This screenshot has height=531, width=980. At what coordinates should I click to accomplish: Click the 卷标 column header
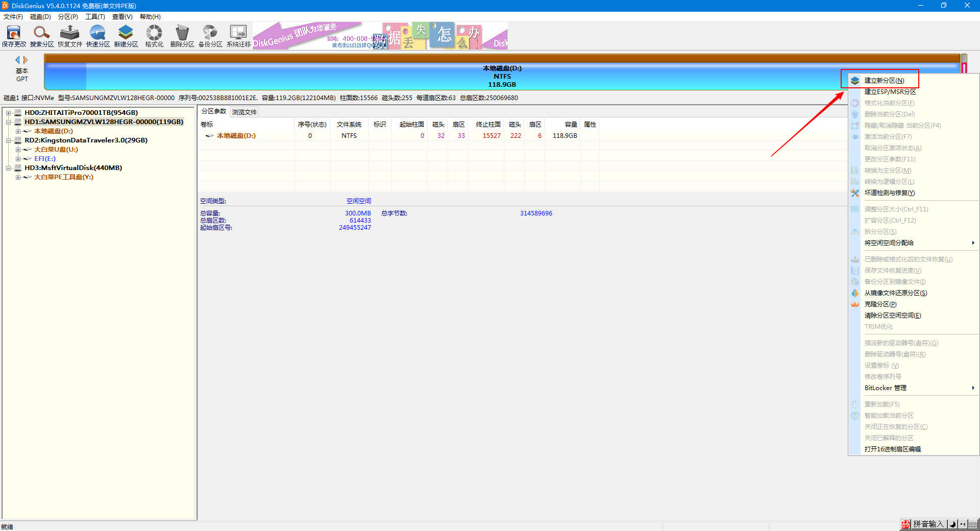pyautogui.click(x=246, y=125)
